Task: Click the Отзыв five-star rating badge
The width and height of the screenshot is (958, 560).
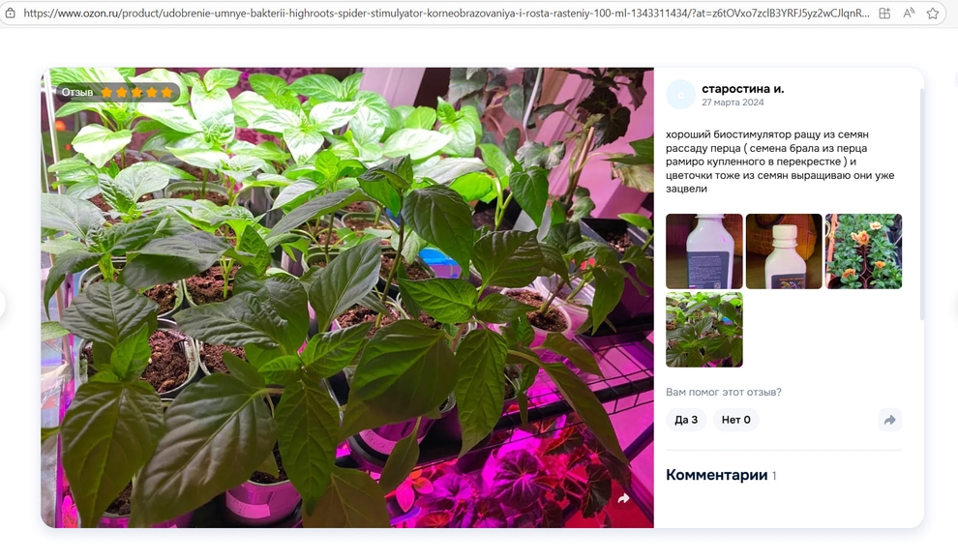Action: point(116,92)
